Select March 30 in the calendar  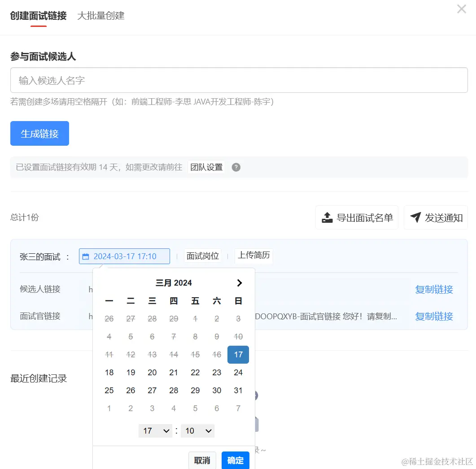(x=217, y=390)
